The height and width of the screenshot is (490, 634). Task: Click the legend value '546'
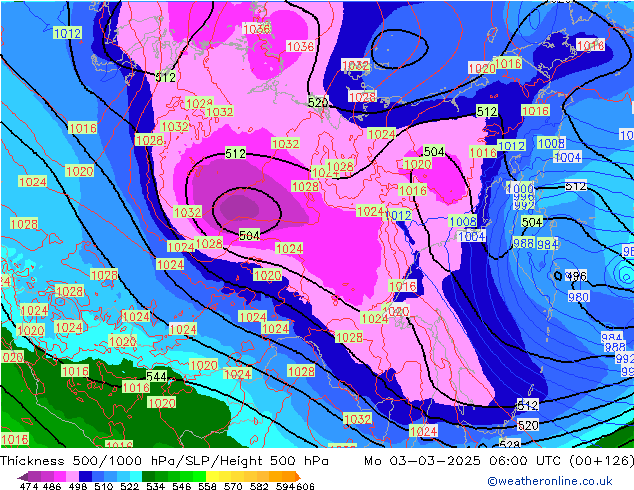pyautogui.click(x=182, y=486)
